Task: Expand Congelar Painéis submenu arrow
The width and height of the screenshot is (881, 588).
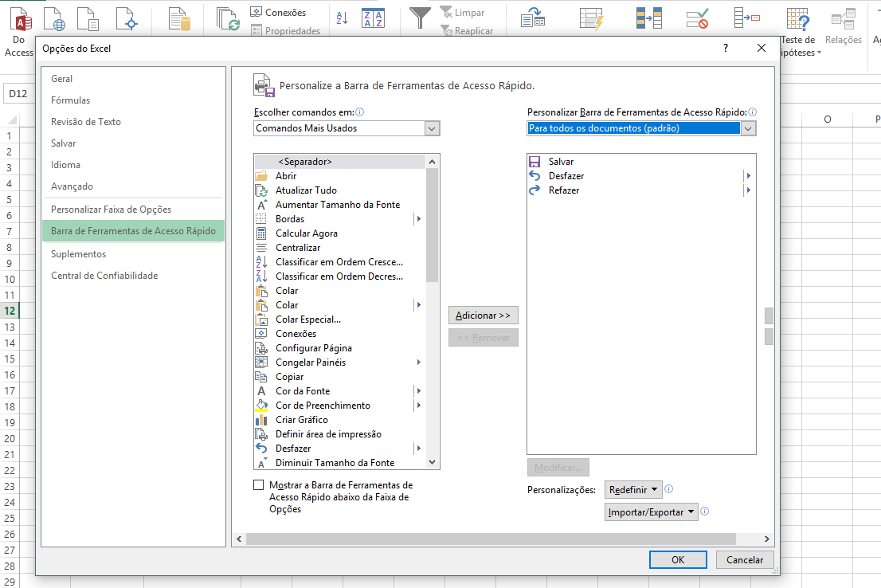Action: 418,362
